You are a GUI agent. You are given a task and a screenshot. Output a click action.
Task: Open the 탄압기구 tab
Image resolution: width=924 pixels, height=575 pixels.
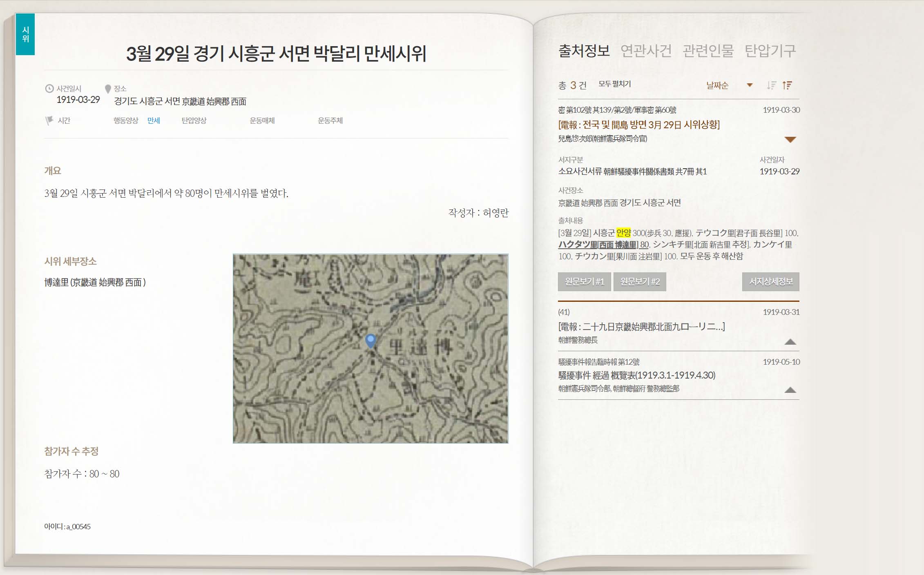tap(770, 51)
